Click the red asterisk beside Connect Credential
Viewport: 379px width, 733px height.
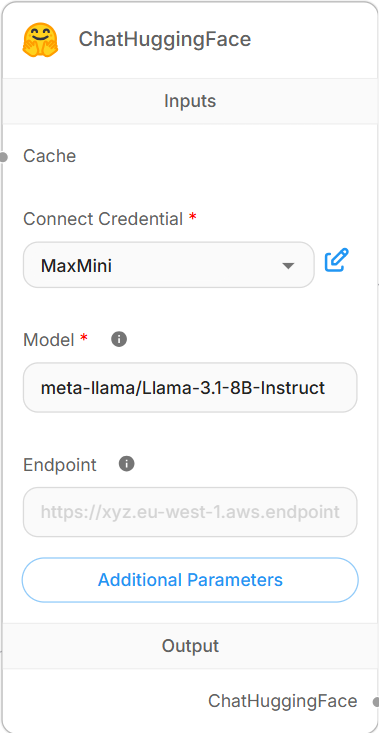coord(192,216)
